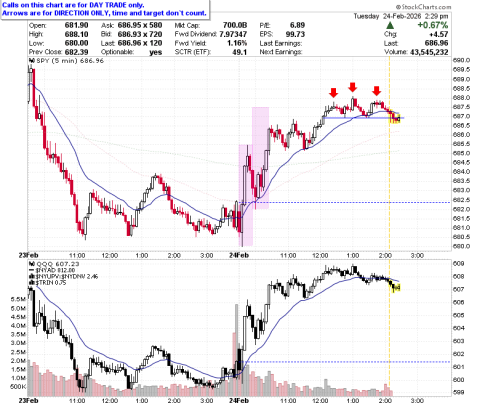Click the 682.5 price axis label

(461, 200)
